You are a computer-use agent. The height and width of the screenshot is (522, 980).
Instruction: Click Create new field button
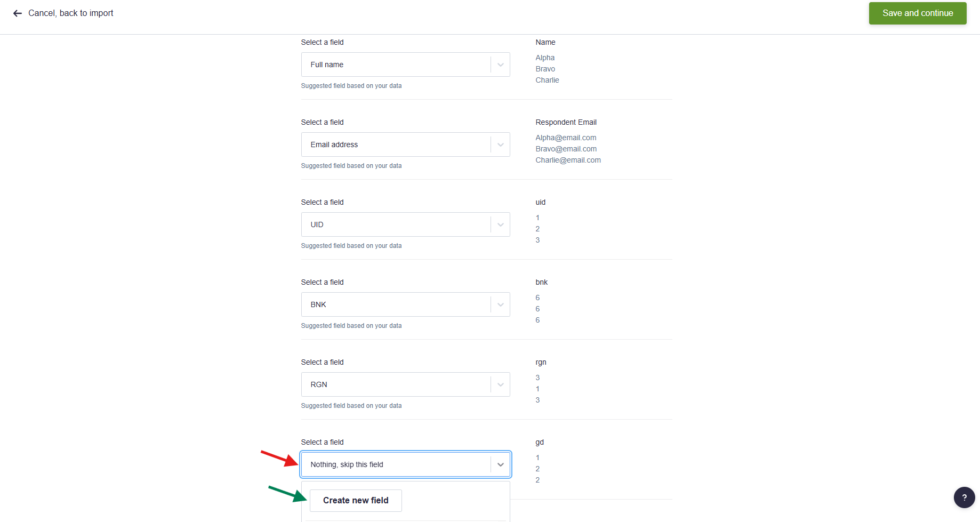tap(356, 501)
